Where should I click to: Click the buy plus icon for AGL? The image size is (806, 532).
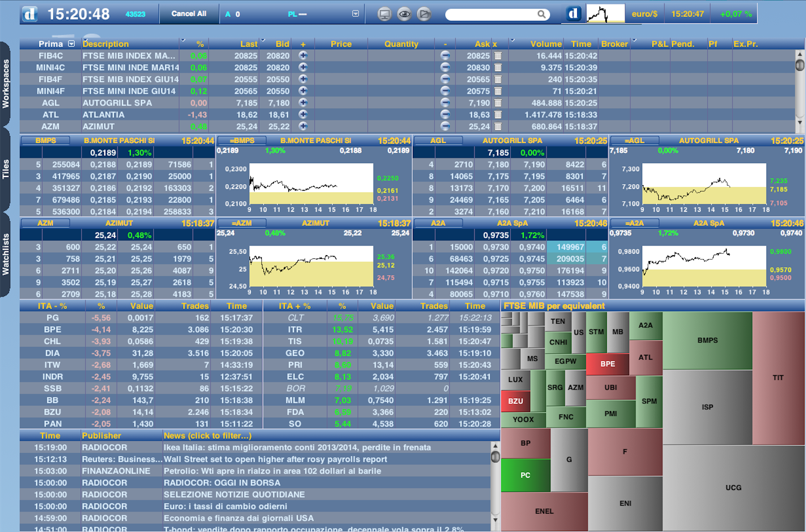(303, 103)
